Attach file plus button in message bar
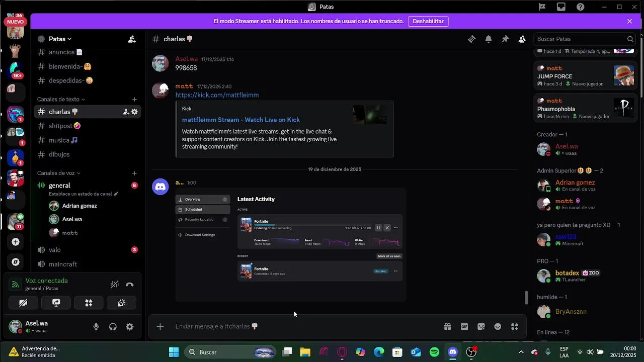Viewport: 644px width, 362px height. tap(160, 327)
